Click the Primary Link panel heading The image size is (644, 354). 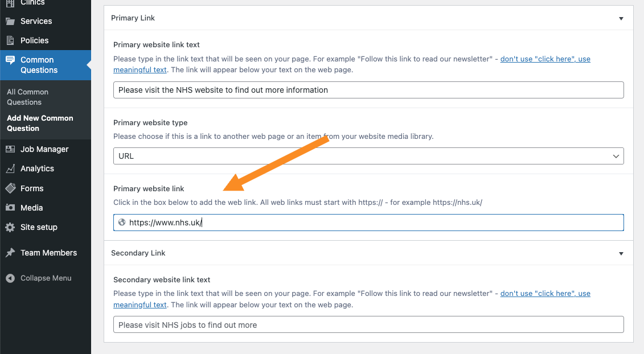pos(133,18)
